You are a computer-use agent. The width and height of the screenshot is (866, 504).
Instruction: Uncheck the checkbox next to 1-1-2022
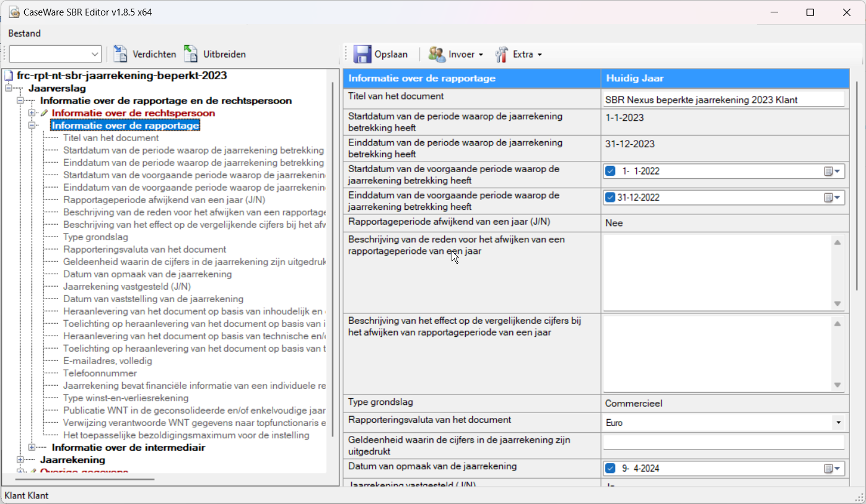tap(611, 172)
